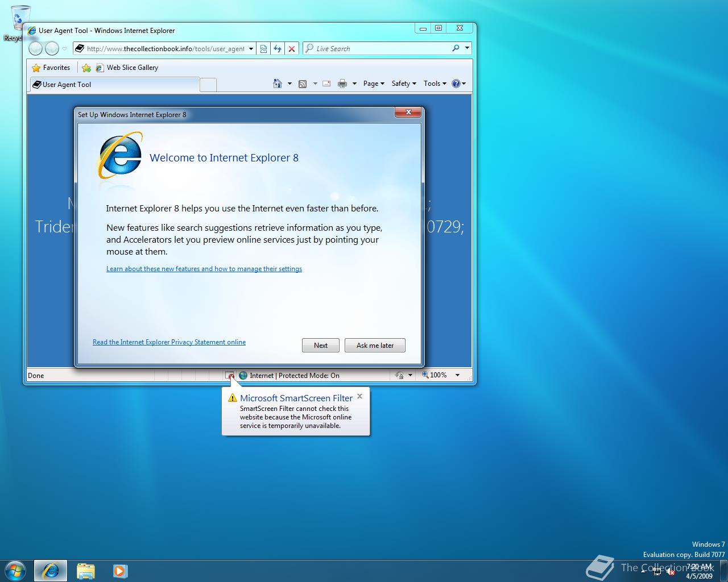
Task: Click the book favicon in address bar
Action: [x=80, y=49]
